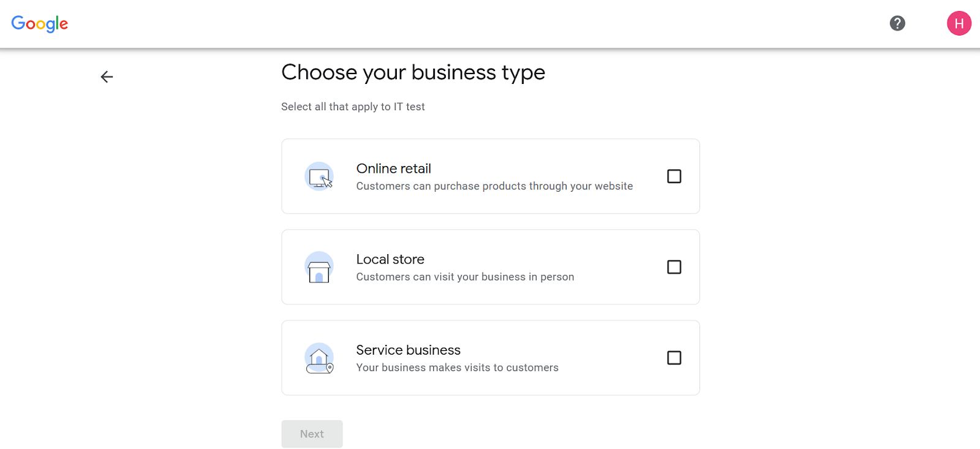Click the Google logo
This screenshot has height=449, width=980.
click(40, 24)
